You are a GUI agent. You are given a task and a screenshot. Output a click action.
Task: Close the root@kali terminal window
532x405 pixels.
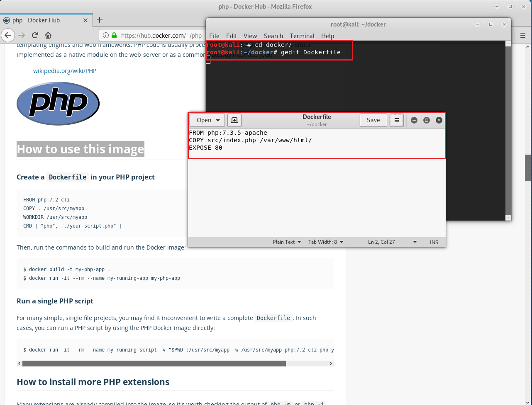(x=504, y=24)
